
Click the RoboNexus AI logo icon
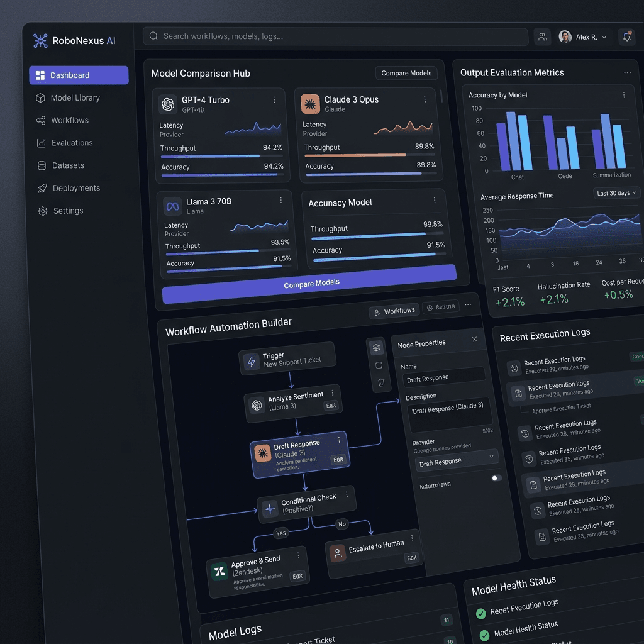click(x=40, y=41)
